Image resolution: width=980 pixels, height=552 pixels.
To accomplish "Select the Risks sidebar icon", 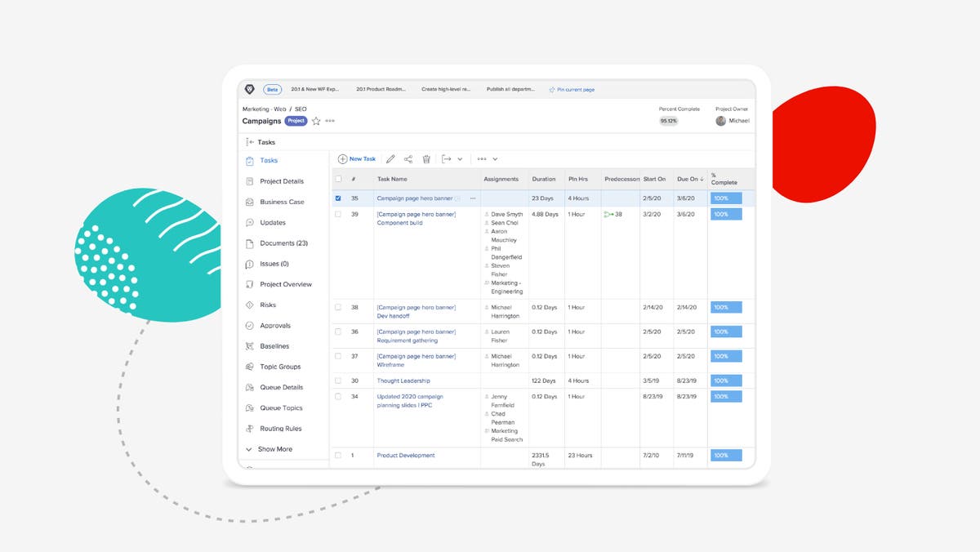I will [251, 305].
